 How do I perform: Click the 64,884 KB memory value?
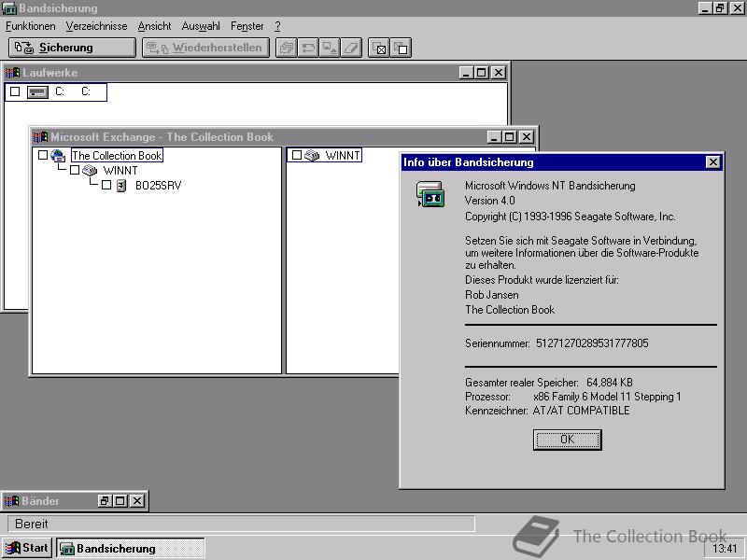coord(610,383)
